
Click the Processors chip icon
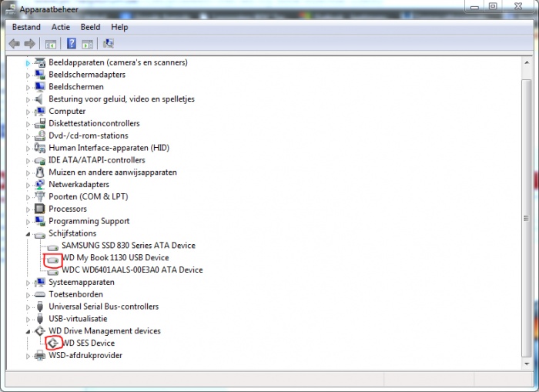coord(40,209)
